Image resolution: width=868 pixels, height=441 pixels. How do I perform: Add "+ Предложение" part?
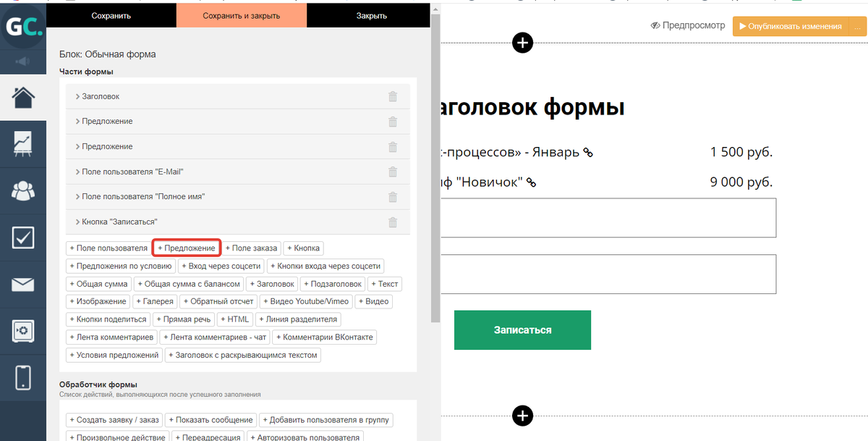coord(187,248)
